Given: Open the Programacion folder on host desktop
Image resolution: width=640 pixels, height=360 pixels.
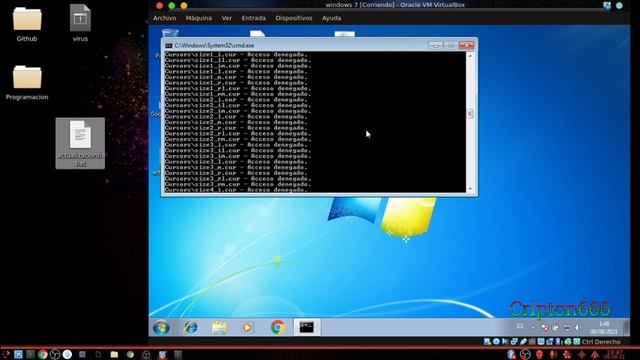Looking at the screenshot, I should 27,83.
